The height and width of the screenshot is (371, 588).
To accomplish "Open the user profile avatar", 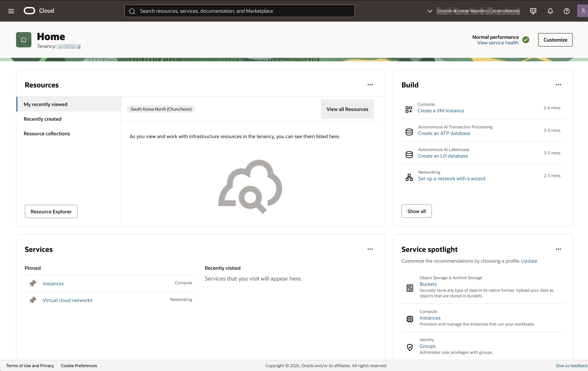I will pyautogui.click(x=583, y=11).
